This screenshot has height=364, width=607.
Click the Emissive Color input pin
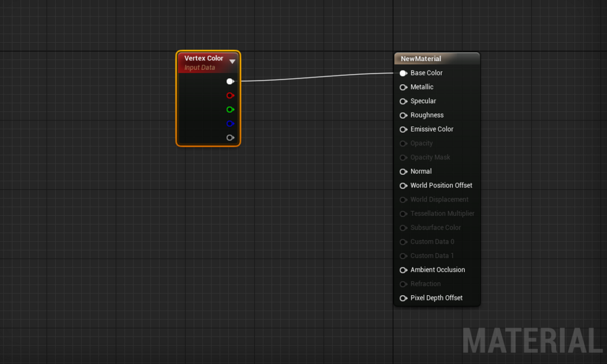coord(403,129)
